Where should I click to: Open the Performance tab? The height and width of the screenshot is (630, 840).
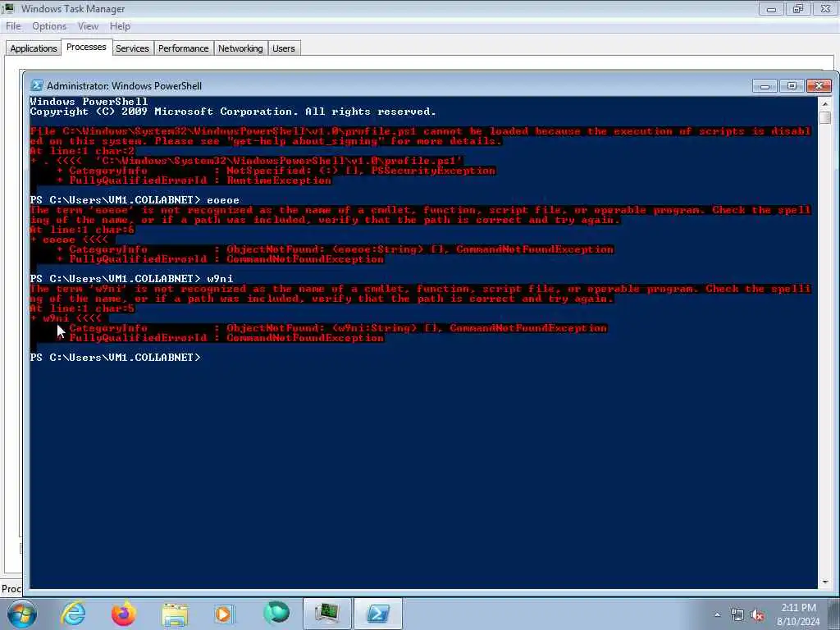point(183,48)
